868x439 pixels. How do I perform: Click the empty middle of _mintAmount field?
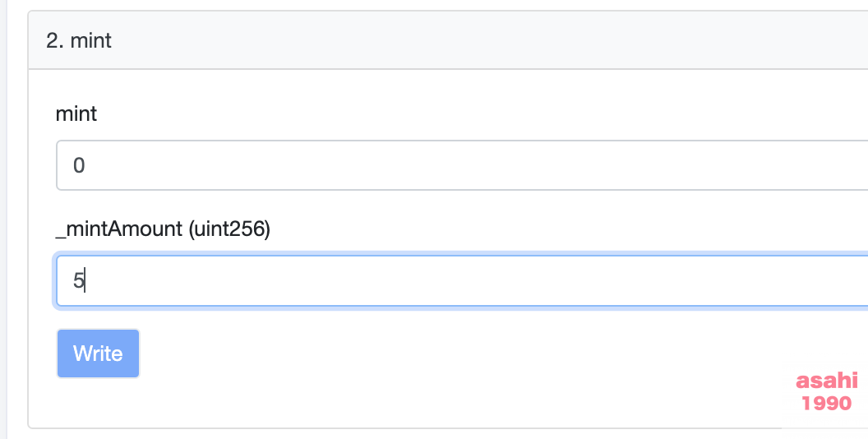click(462, 280)
